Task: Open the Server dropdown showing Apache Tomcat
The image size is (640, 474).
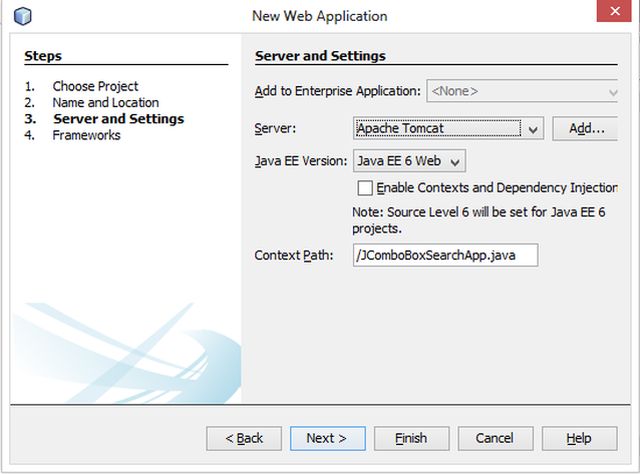Action: tap(448, 129)
